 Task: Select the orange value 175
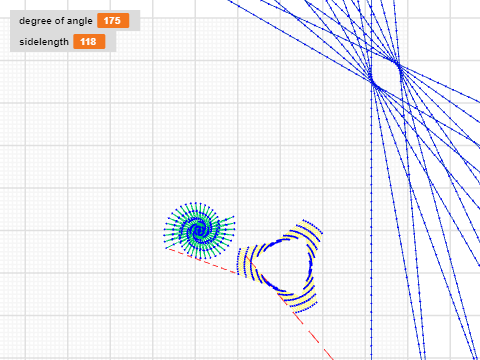[113, 21]
